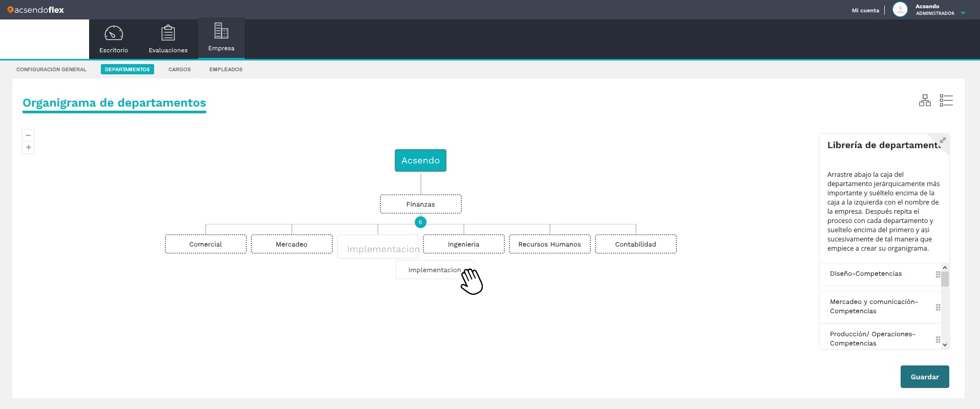Select the Mercadeo department node
This screenshot has width=980, height=409.
click(x=291, y=244)
